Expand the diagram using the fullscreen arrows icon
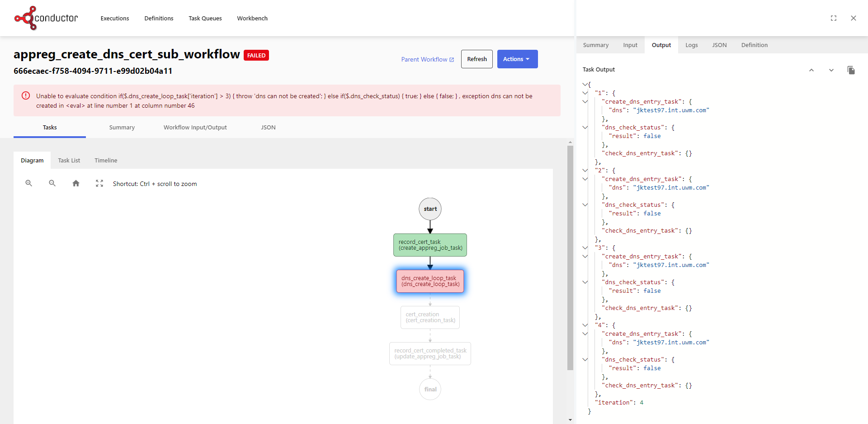 pyautogui.click(x=99, y=183)
